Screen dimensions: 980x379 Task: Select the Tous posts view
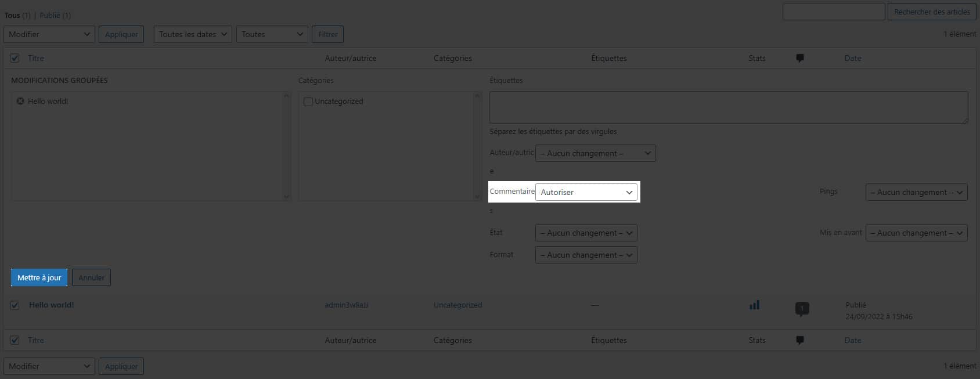[x=12, y=15]
